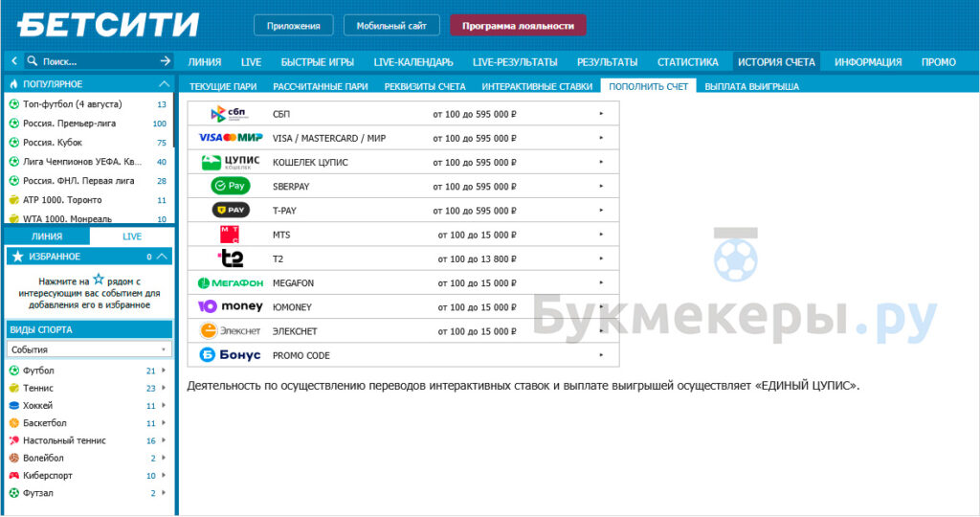
Task: Expand the T-PAY row arrow
Action: [601, 210]
